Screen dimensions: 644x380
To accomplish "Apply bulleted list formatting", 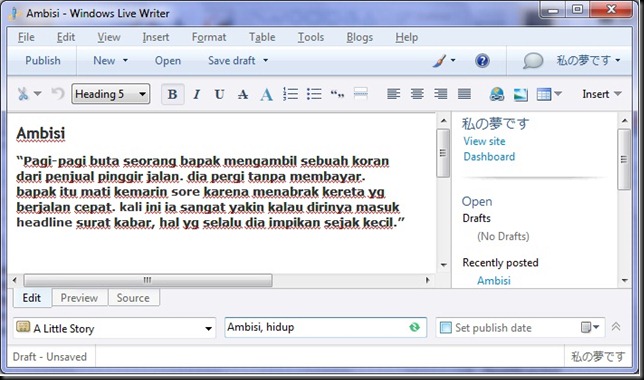I will (x=314, y=94).
